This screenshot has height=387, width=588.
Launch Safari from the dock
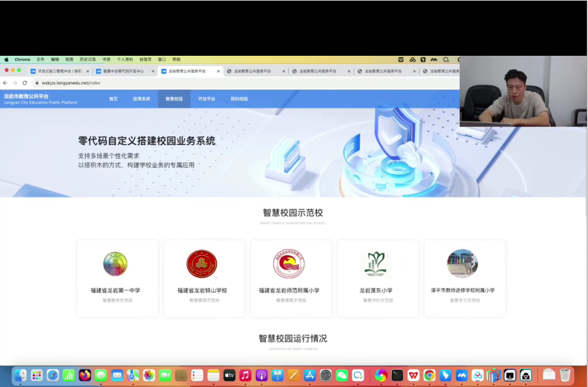[53, 375]
